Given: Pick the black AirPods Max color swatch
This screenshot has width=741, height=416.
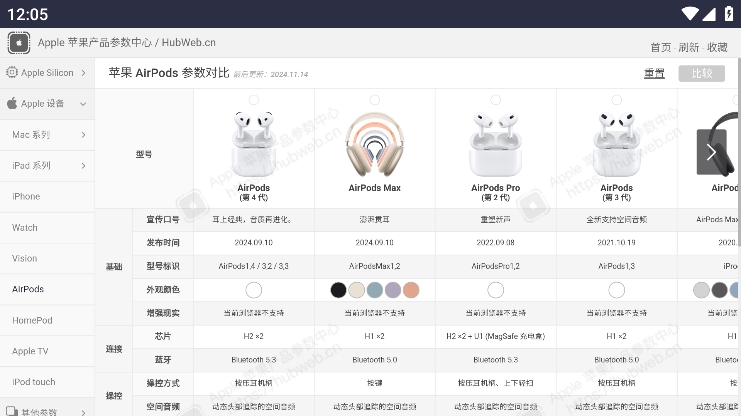Looking at the screenshot, I should (x=338, y=290).
